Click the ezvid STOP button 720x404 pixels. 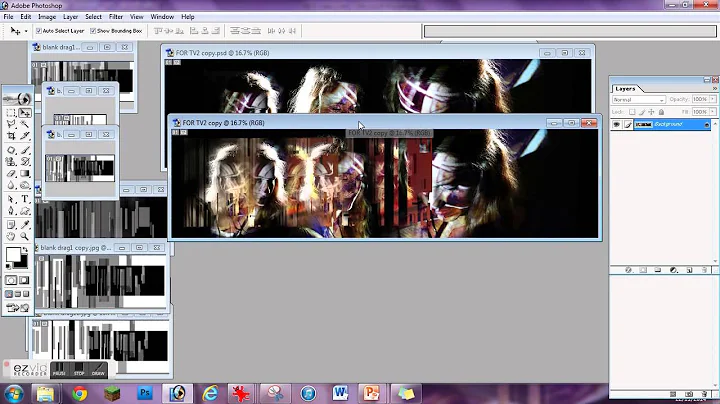[x=79, y=370]
